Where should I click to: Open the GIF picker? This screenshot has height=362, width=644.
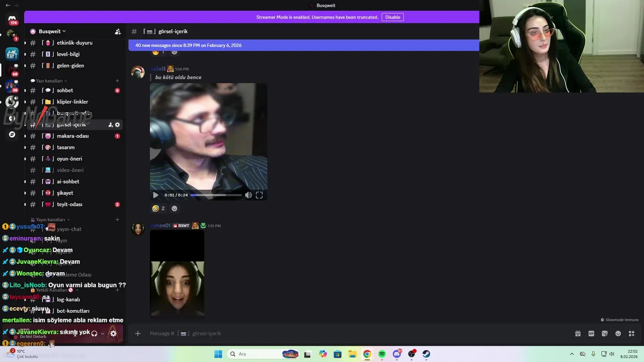[x=591, y=333]
